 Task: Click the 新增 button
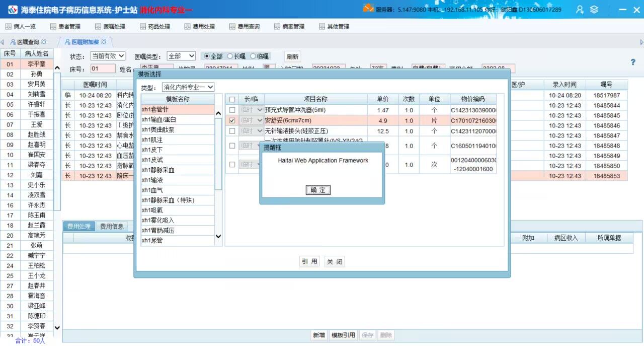[319, 335]
